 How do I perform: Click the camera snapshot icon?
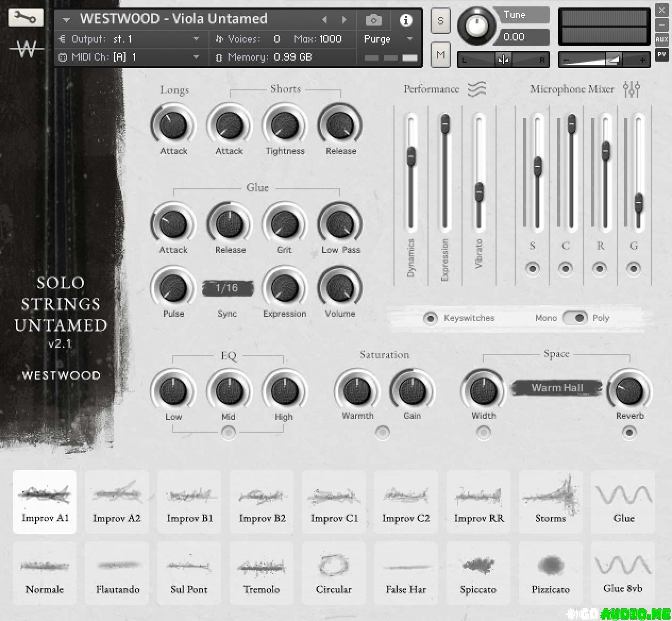pos(374,20)
